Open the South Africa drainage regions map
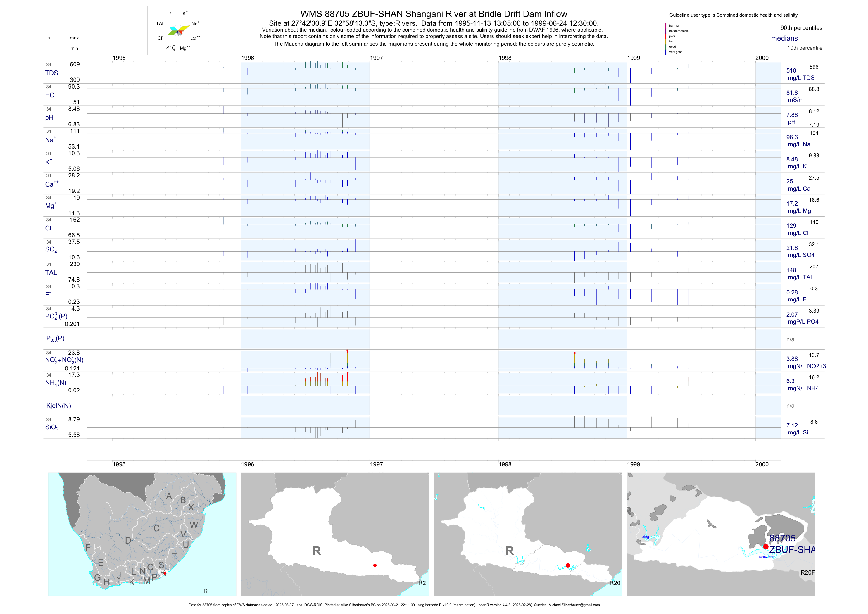The height and width of the screenshot is (614, 868). [142, 534]
